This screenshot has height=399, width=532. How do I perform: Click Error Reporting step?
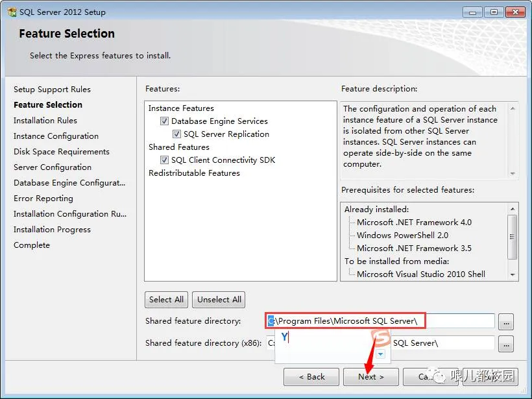point(43,199)
